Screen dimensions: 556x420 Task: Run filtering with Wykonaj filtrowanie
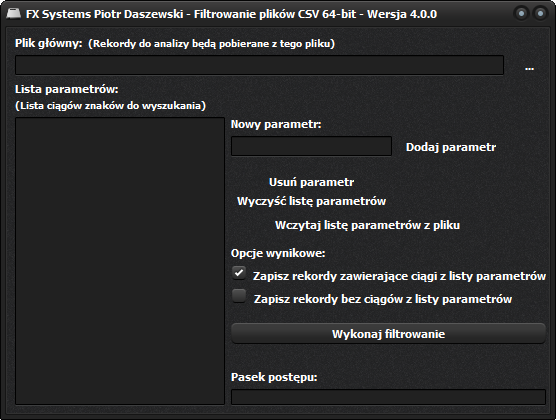click(388, 333)
